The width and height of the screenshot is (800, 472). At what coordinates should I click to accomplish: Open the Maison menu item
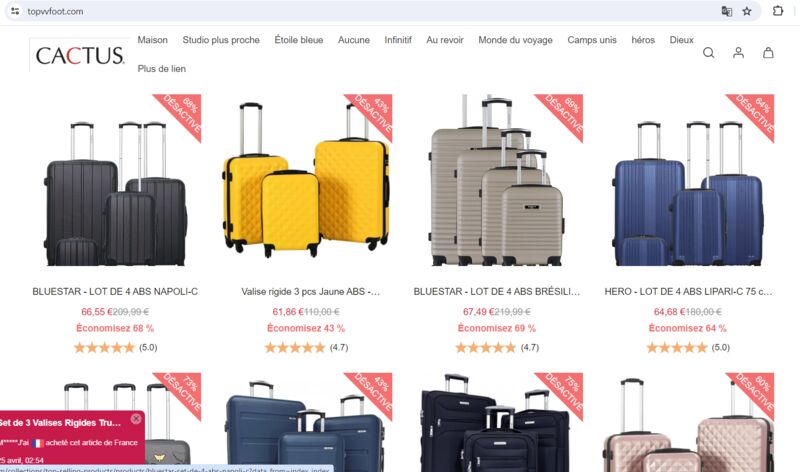click(x=153, y=40)
